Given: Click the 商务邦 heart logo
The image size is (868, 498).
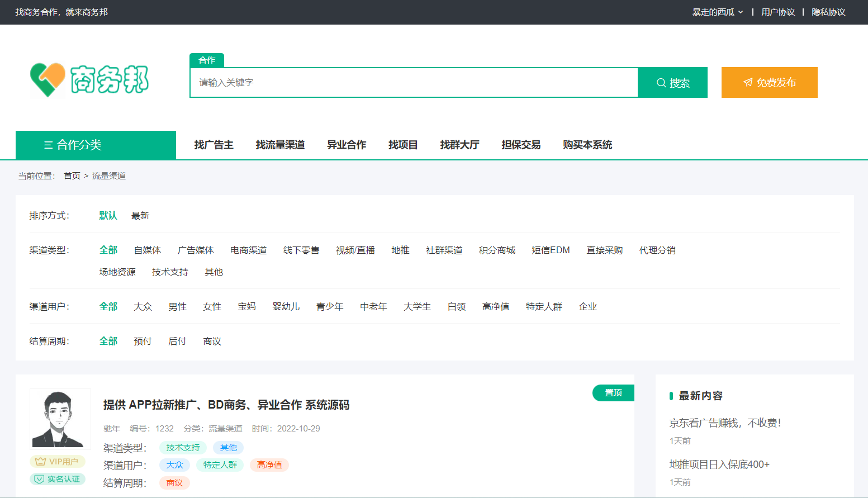Looking at the screenshot, I should coord(47,79).
